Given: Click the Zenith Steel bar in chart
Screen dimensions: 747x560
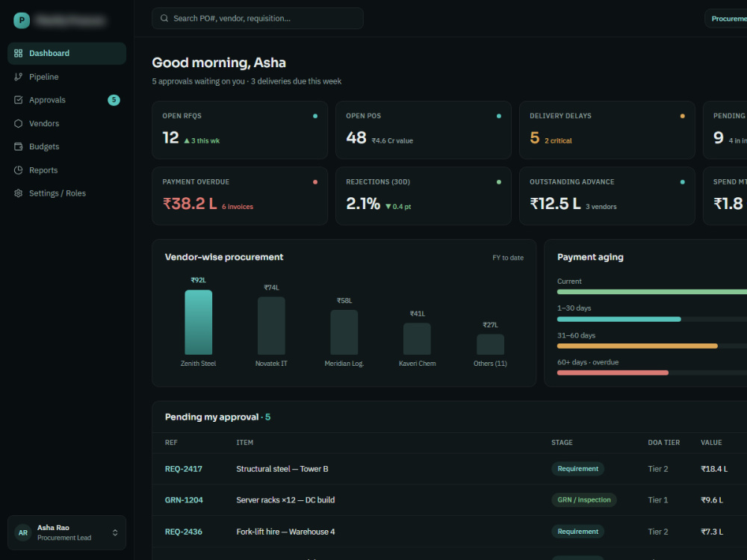Looking at the screenshot, I should tap(198, 323).
